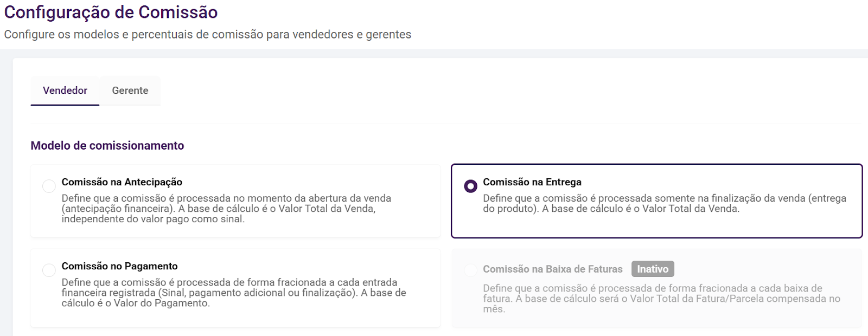Click the Baixa de Faturas description text
This screenshot has width=868, height=336.
coord(661,299)
